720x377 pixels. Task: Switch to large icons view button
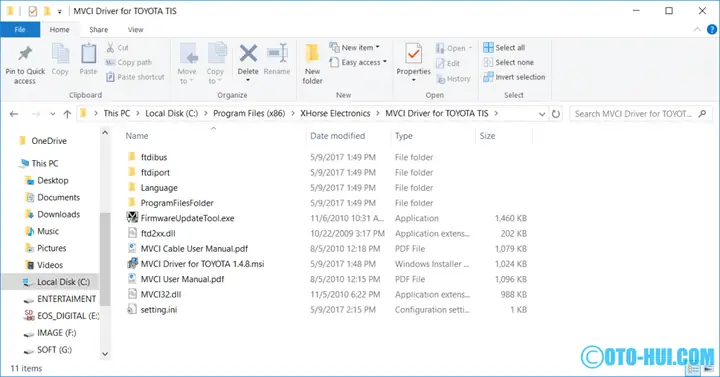[x=709, y=369]
